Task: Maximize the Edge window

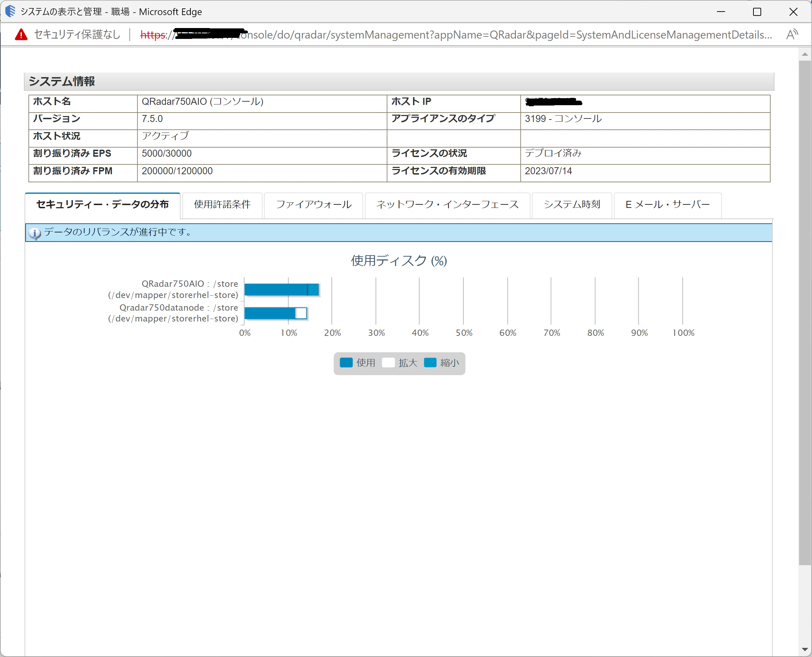Action: tap(757, 12)
